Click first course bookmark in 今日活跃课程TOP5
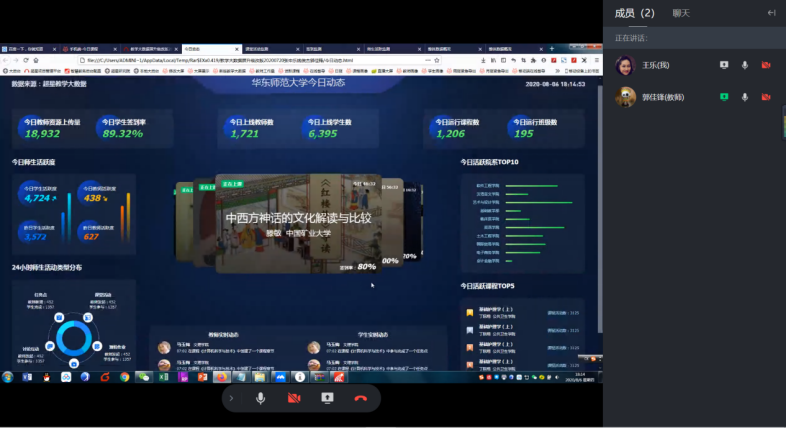 coord(470,313)
